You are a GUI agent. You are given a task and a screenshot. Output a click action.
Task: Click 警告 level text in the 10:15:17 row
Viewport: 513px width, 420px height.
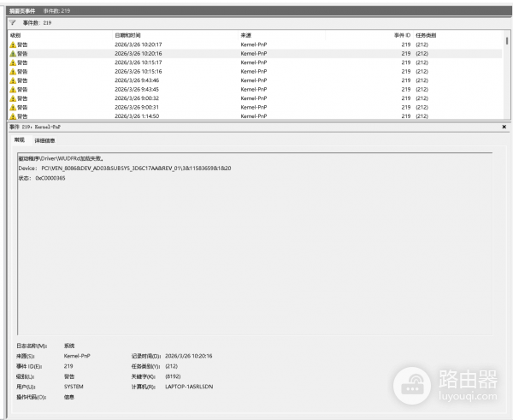pyautogui.click(x=22, y=62)
